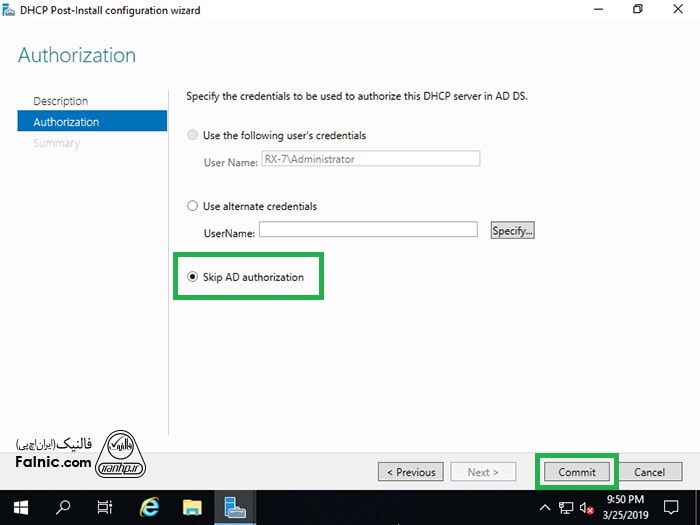
Task: Cancel the DHCP configuration wizard
Action: click(x=649, y=472)
